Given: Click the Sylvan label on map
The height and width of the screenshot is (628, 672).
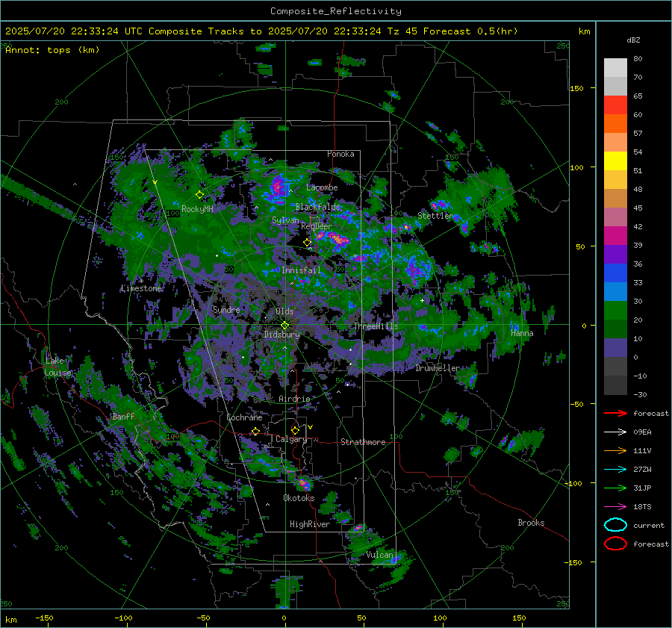Looking at the screenshot, I should click(x=285, y=220).
